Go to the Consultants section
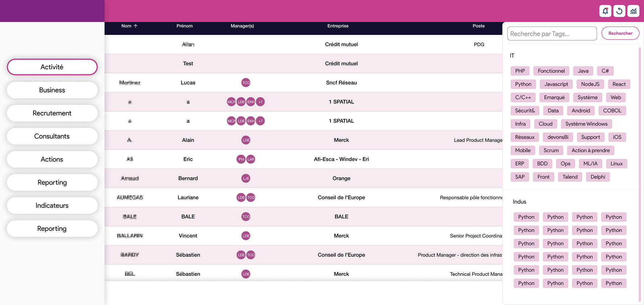 [52, 136]
